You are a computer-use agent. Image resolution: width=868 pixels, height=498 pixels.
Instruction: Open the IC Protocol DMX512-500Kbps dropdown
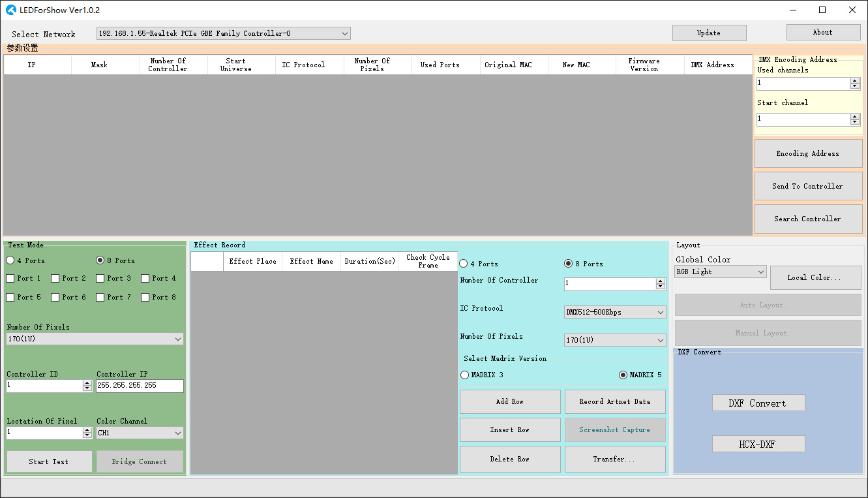(x=615, y=312)
